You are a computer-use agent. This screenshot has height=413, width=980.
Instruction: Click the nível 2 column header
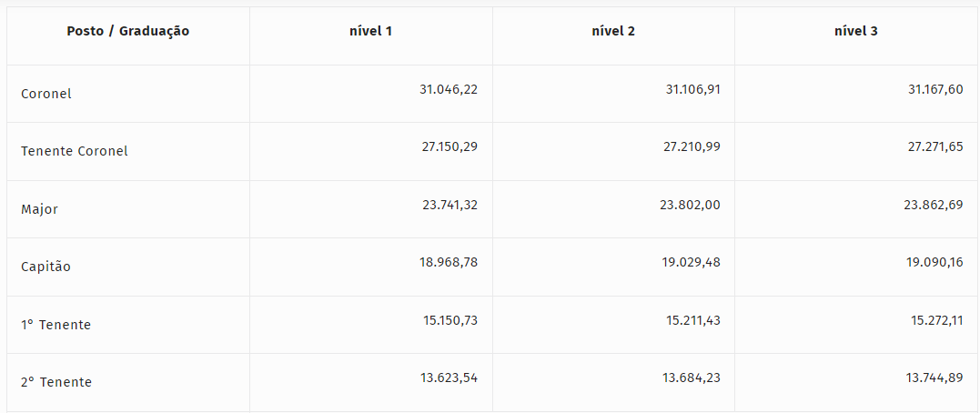(x=613, y=31)
